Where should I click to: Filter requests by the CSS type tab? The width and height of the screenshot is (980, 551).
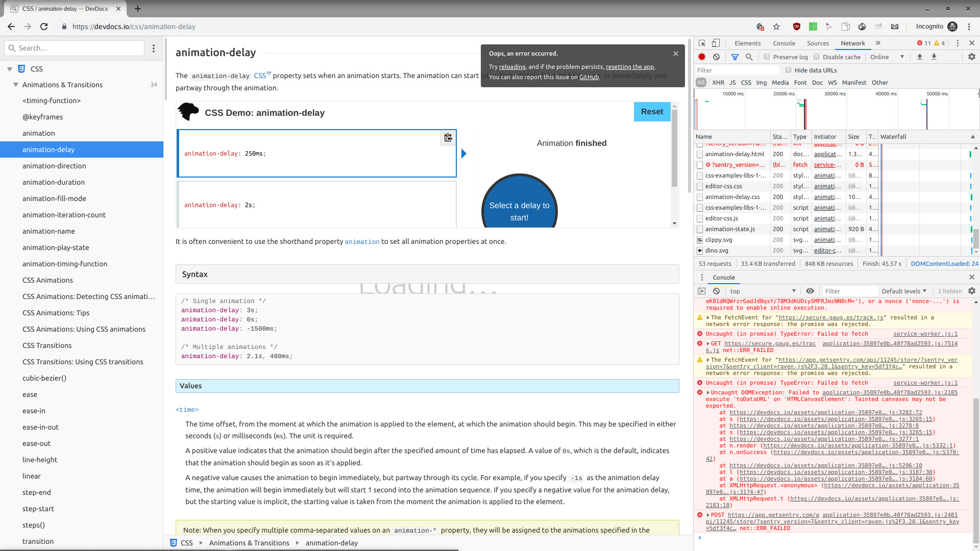746,82
